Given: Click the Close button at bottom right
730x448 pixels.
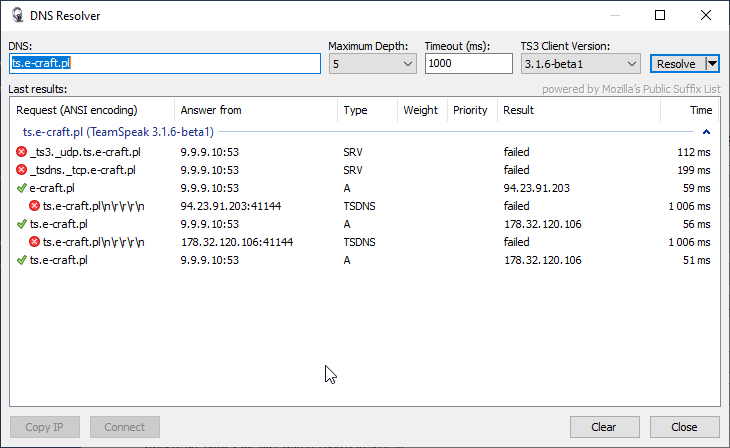Looking at the screenshot, I should pos(684,427).
